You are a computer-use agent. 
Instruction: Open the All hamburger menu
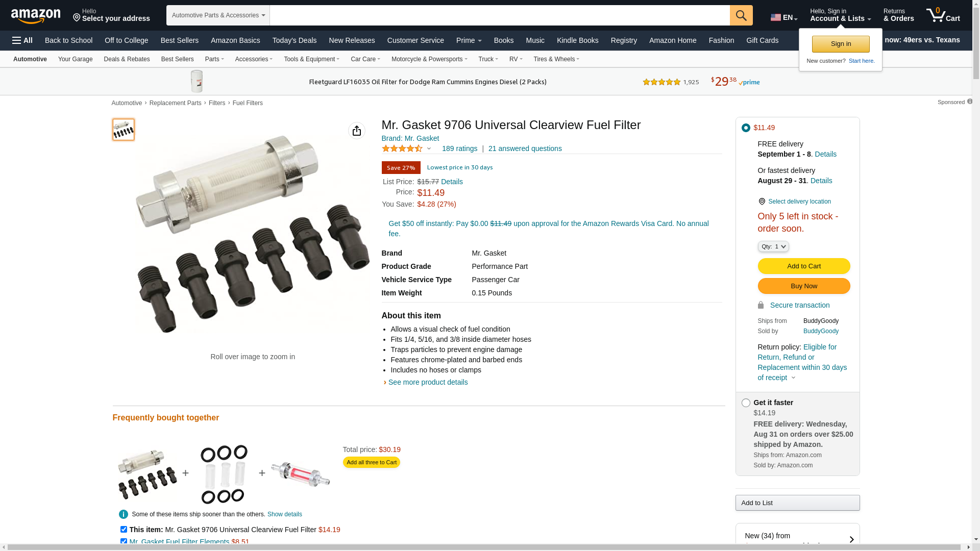pyautogui.click(x=22, y=40)
